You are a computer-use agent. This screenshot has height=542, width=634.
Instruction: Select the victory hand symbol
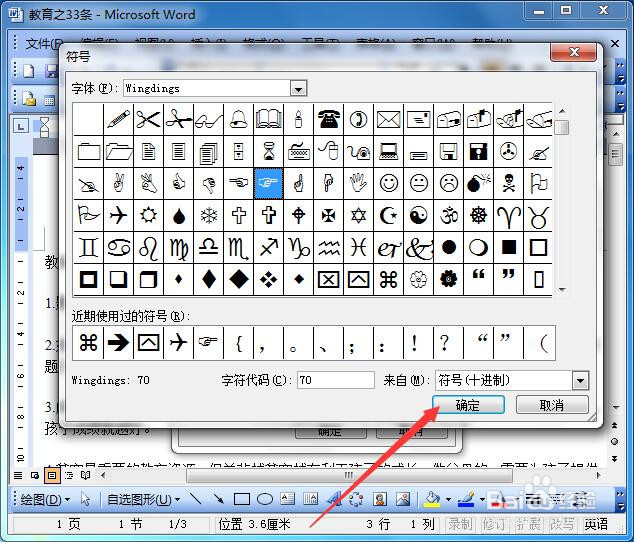tap(118, 184)
